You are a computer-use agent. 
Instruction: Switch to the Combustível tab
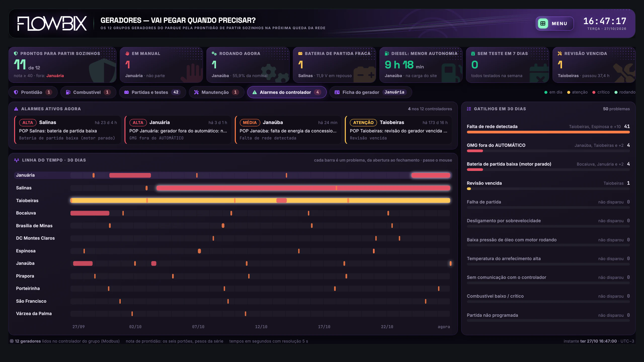[88, 92]
